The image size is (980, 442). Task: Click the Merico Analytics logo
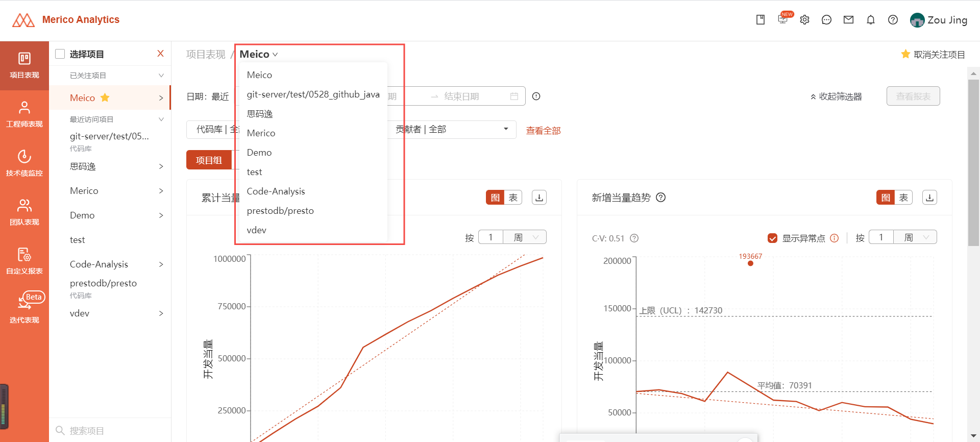65,20
